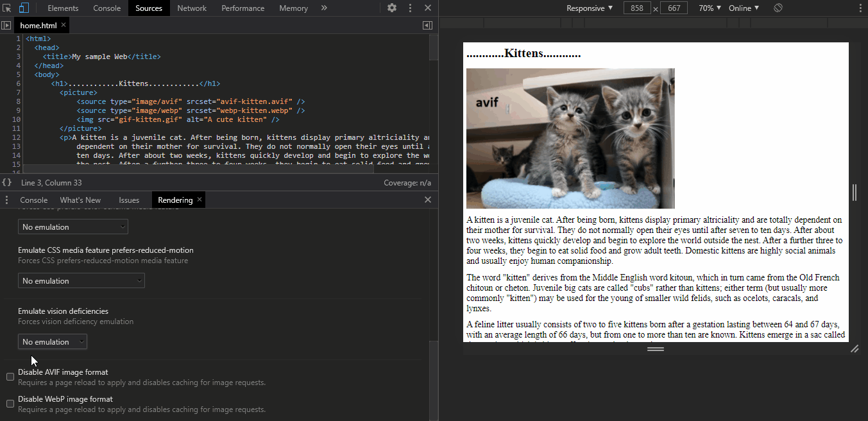Close the Rendering drawer tab

[200, 200]
